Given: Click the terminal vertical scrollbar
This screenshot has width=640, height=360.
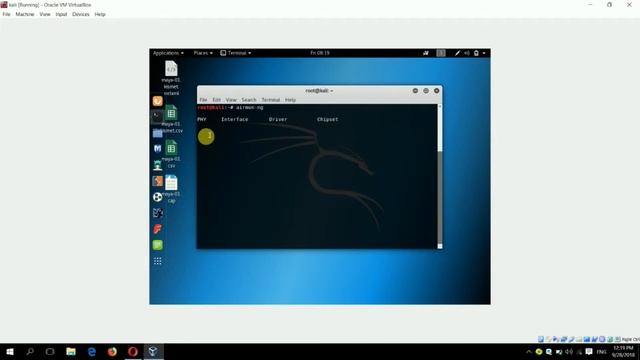Looking at the screenshot, I should click(440, 176).
